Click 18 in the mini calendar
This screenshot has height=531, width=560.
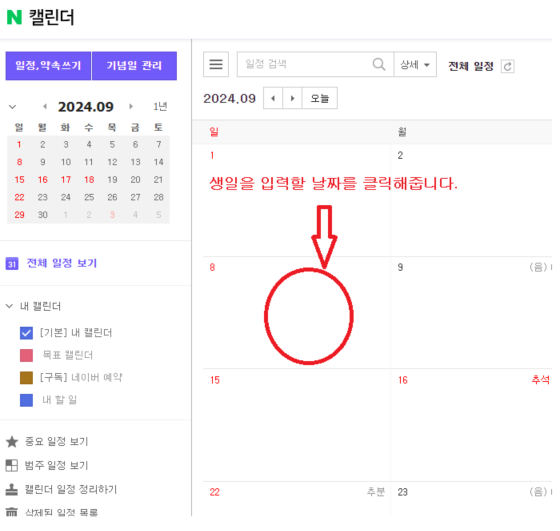pyautogui.click(x=89, y=180)
